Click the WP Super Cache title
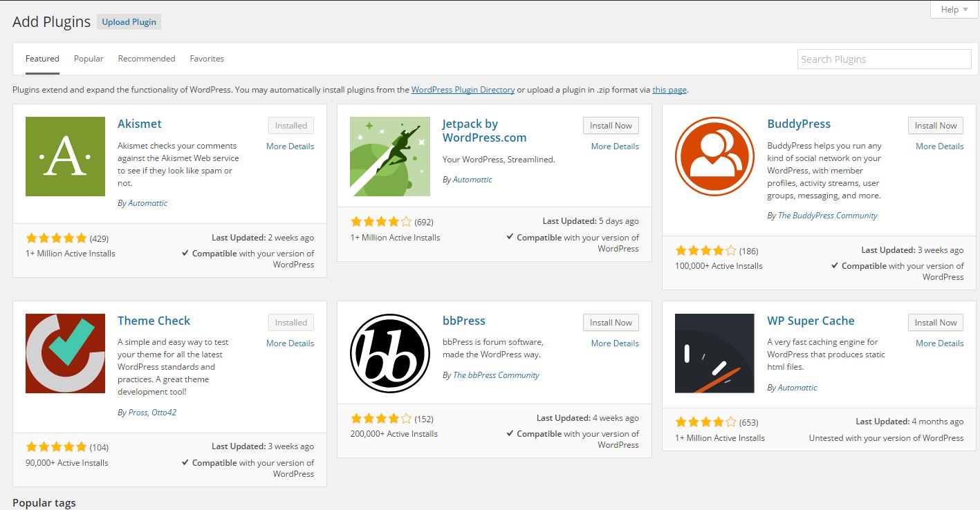This screenshot has width=980, height=510. tap(811, 321)
